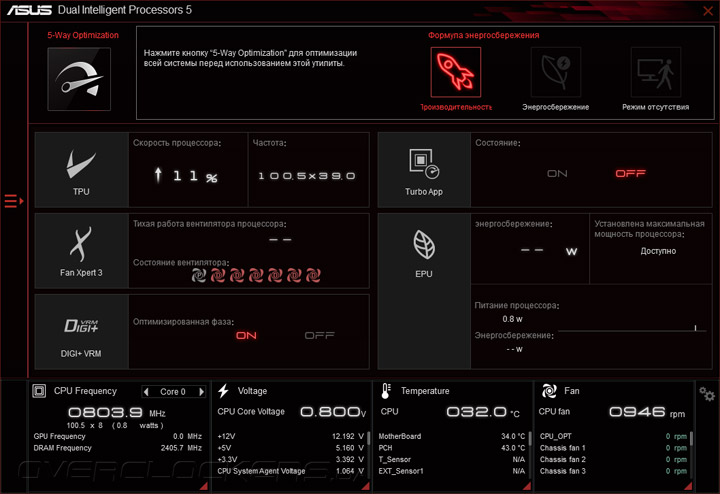720x494 pixels.
Task: Click the +3.3V voltage row
Action: click(x=291, y=459)
